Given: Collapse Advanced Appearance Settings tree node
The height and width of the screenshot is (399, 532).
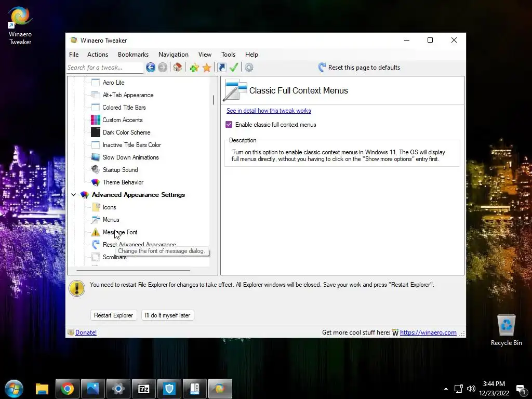Looking at the screenshot, I should [73, 195].
